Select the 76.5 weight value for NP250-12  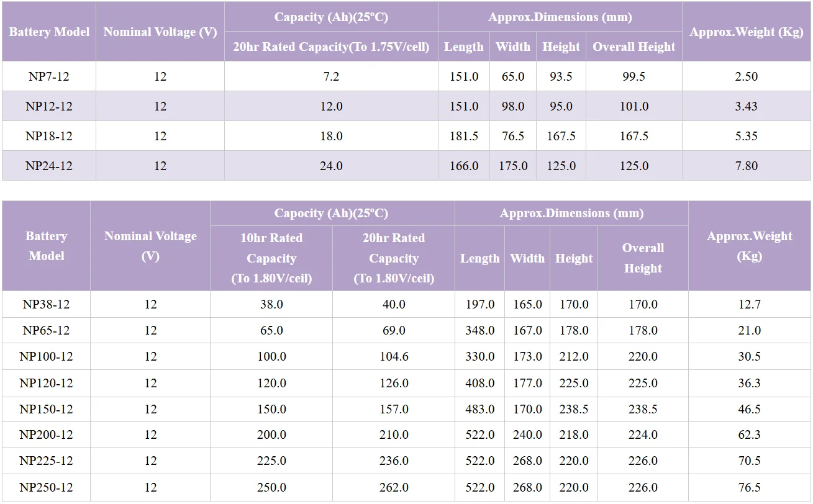(x=749, y=487)
